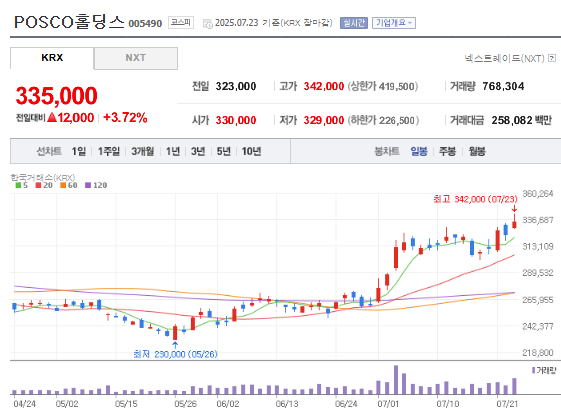Open the 기업개요 dropdown
Image resolution: width=561 pixels, height=411 pixels.
click(394, 23)
